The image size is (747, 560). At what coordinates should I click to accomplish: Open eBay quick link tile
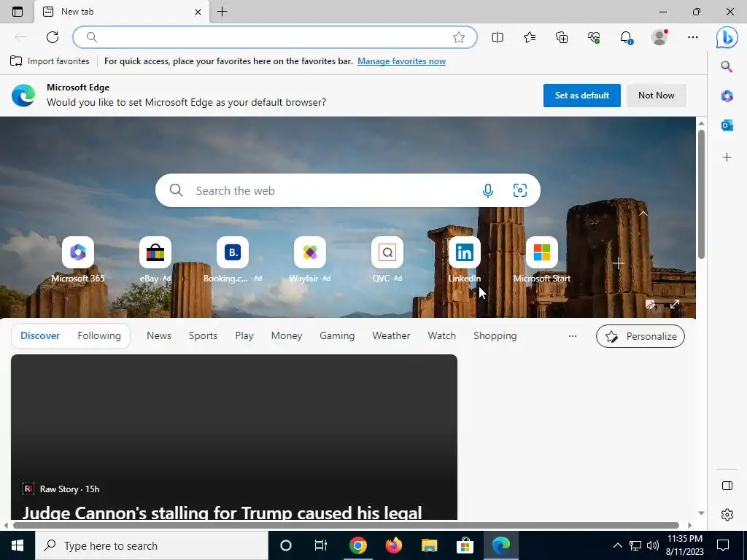(x=155, y=260)
